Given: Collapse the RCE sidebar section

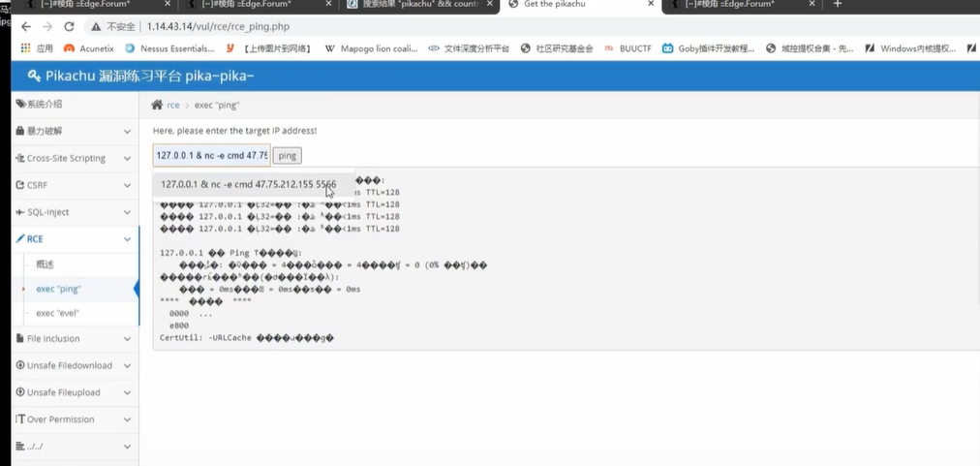Looking at the screenshot, I should 75,239.
